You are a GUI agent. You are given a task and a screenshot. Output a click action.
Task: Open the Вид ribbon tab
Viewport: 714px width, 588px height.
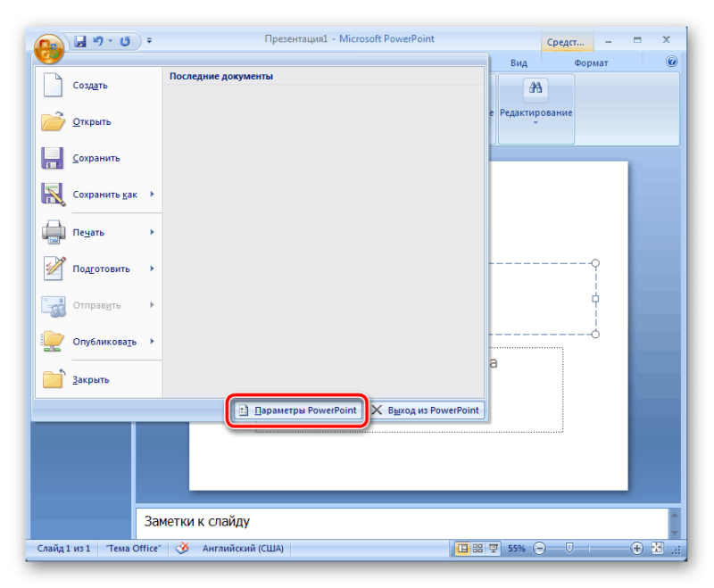point(519,62)
